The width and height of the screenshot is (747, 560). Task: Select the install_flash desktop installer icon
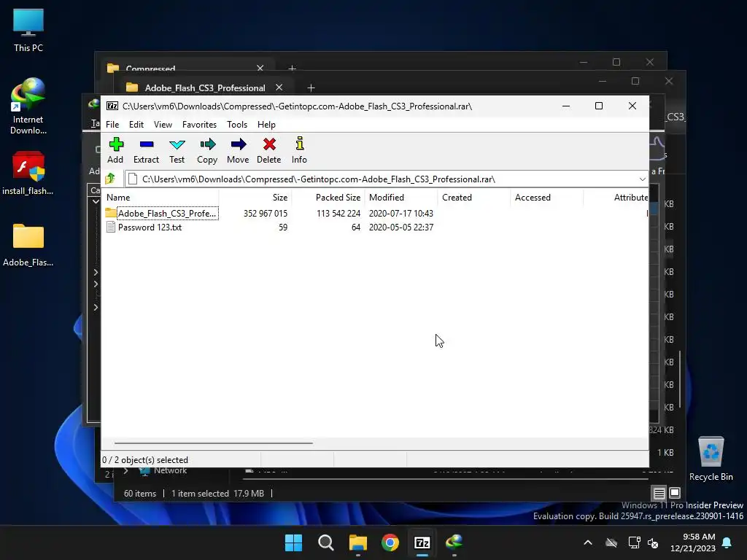(28, 174)
